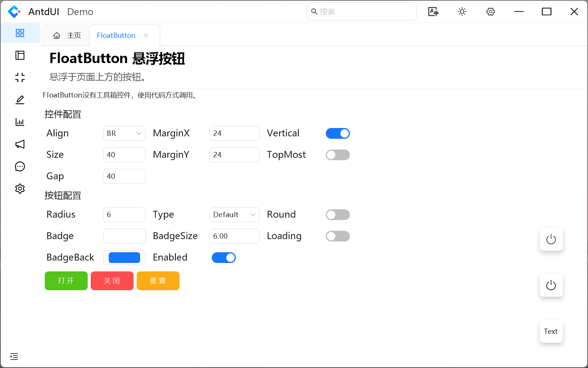Viewport: 588px width, 368px height.
Task: Click the pencil edit icon in sidebar
Action: click(20, 100)
